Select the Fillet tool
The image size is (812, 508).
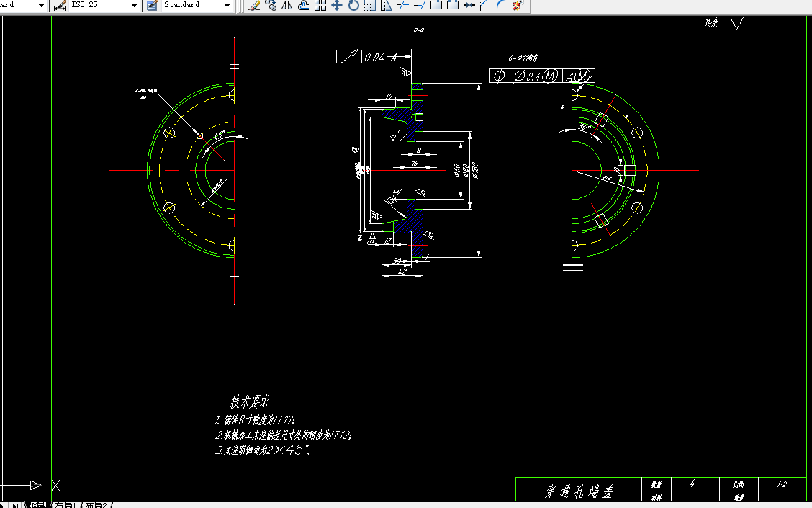point(501,5)
